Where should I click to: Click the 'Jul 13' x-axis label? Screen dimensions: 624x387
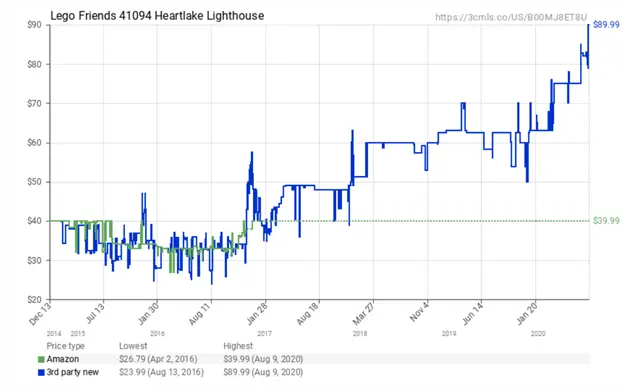(x=95, y=313)
